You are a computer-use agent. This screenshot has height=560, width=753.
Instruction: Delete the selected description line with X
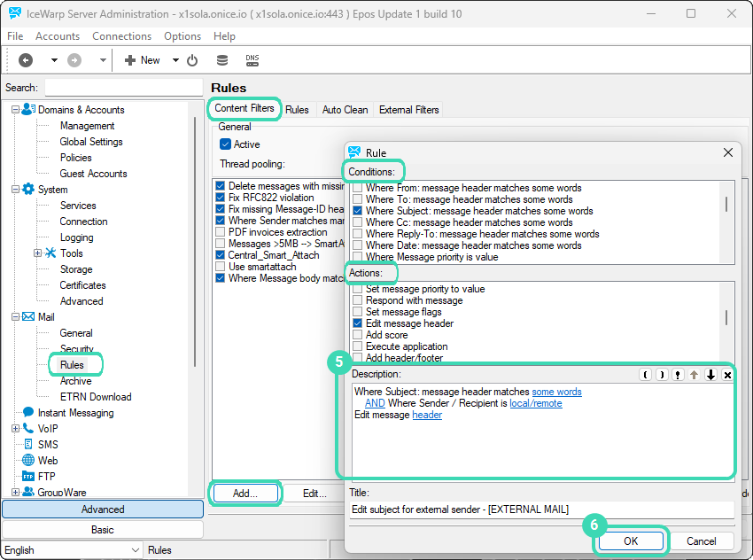[x=727, y=375]
